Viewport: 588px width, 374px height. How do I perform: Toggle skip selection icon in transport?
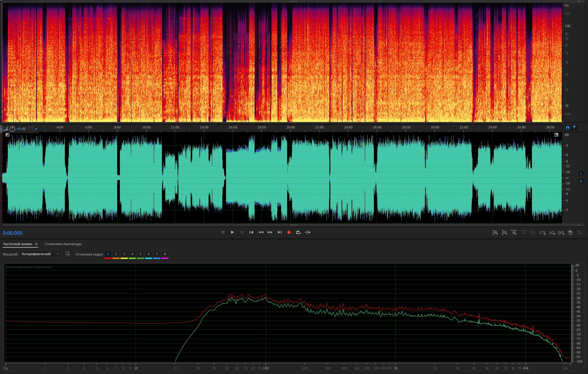coord(308,232)
